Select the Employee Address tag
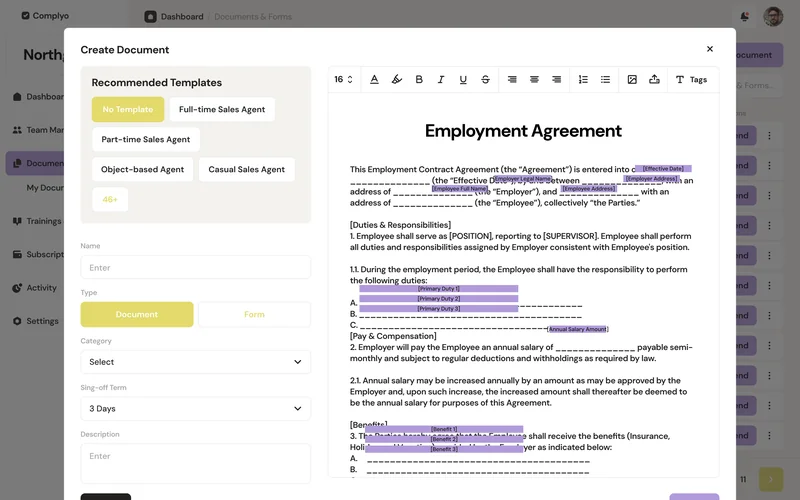 tap(589, 189)
